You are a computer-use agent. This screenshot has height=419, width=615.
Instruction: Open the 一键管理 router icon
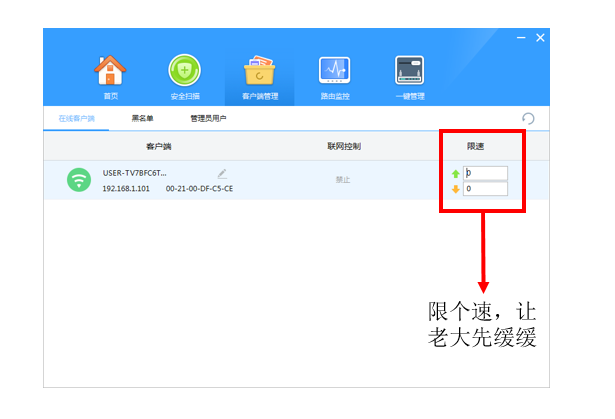coord(409,72)
